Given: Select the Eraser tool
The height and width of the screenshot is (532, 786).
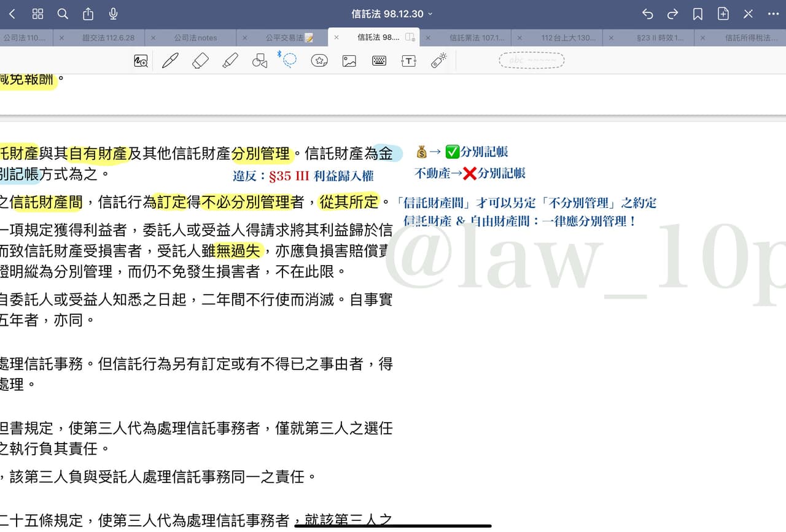Looking at the screenshot, I should (x=200, y=60).
